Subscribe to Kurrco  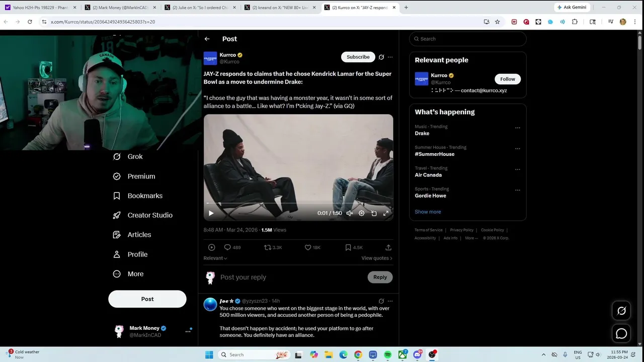pos(358,57)
